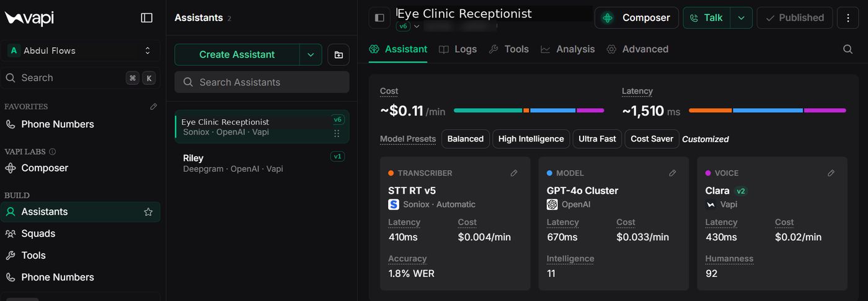Edit the Voice card with pencil icon
Image resolution: width=868 pixels, height=301 pixels.
pos(831,173)
